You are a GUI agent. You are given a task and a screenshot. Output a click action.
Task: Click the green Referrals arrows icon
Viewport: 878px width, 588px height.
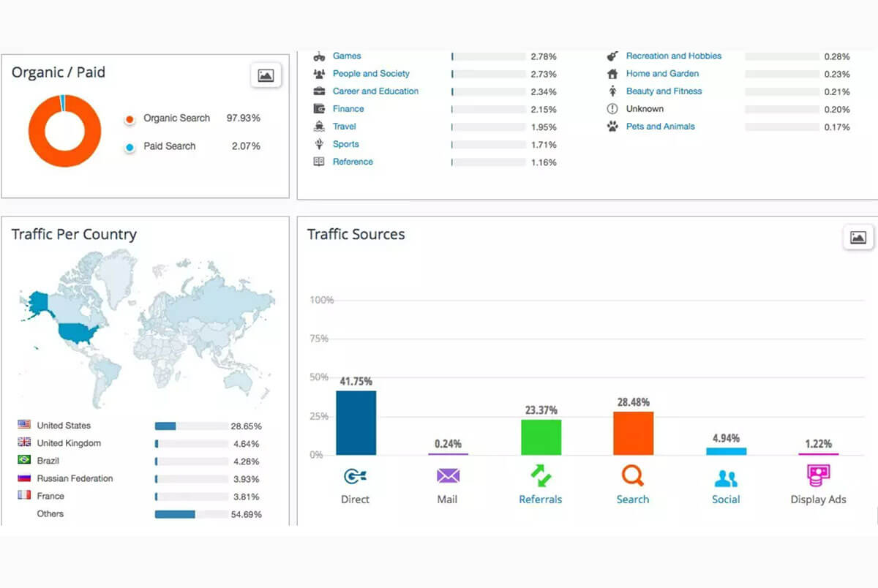point(540,476)
